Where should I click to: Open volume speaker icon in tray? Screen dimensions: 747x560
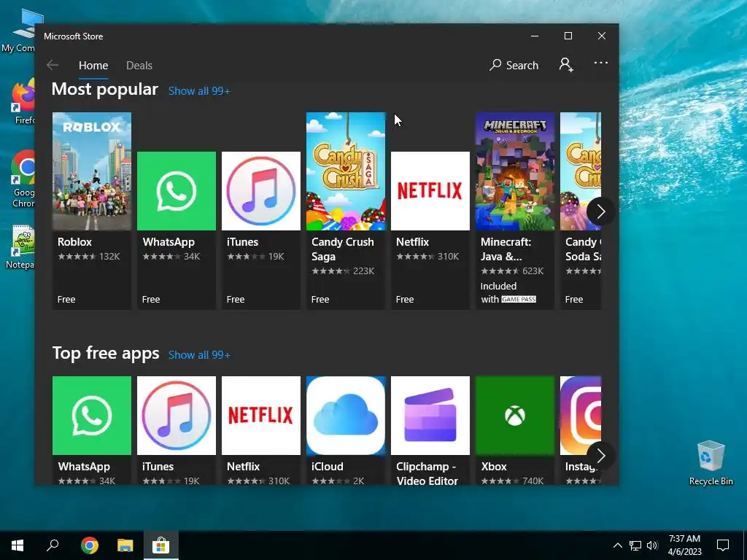pos(652,545)
